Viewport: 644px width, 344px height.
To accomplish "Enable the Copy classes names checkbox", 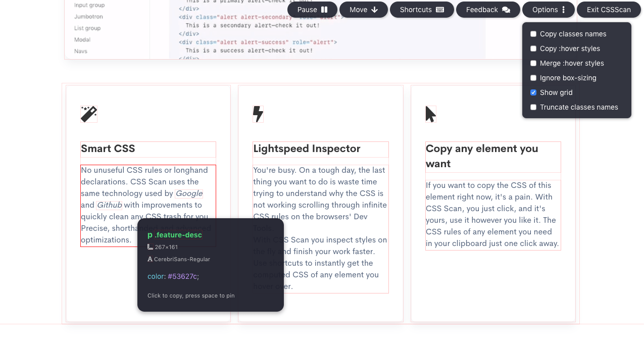I will pos(533,34).
